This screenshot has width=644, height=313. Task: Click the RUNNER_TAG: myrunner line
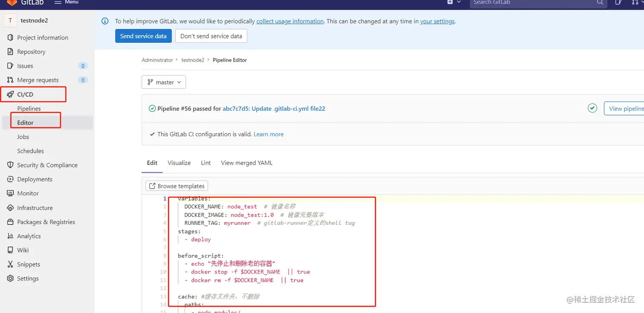[269, 223]
